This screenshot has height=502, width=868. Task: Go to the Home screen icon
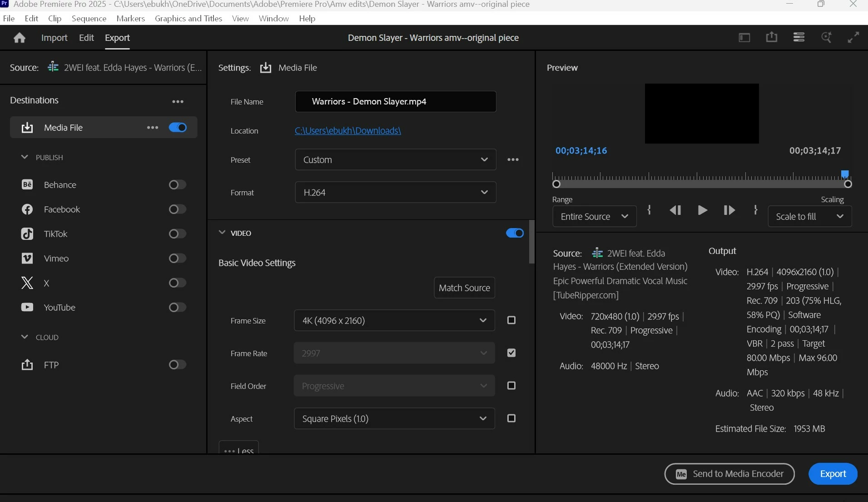[19, 38]
